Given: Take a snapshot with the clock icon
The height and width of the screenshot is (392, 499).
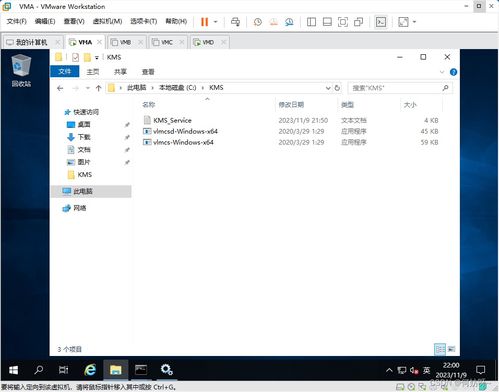Looking at the screenshot, I should [257, 22].
